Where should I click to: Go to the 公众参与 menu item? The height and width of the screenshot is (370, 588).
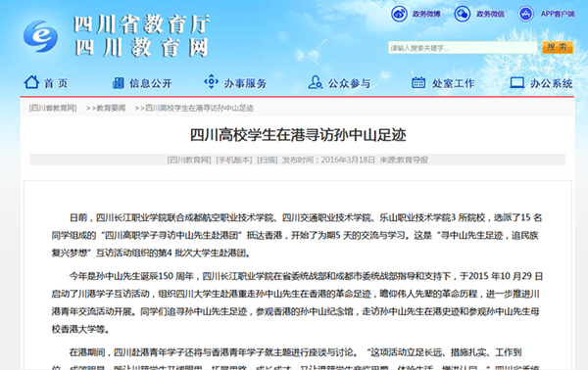pos(349,83)
